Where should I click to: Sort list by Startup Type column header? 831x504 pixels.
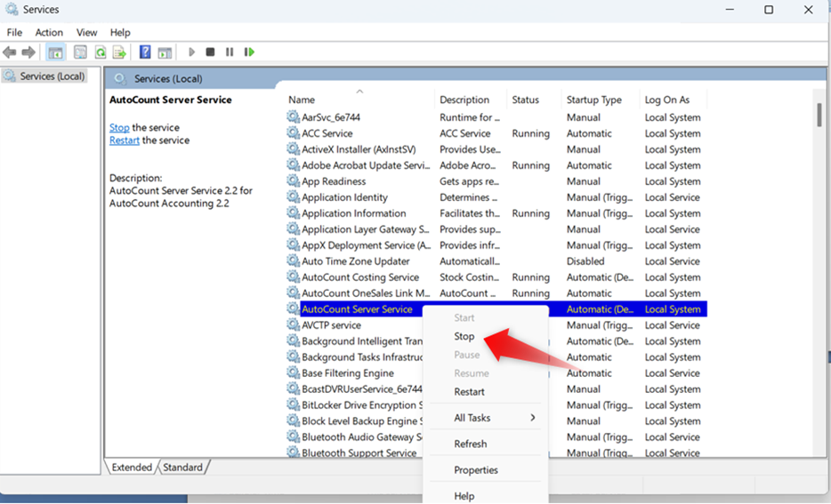click(x=594, y=100)
